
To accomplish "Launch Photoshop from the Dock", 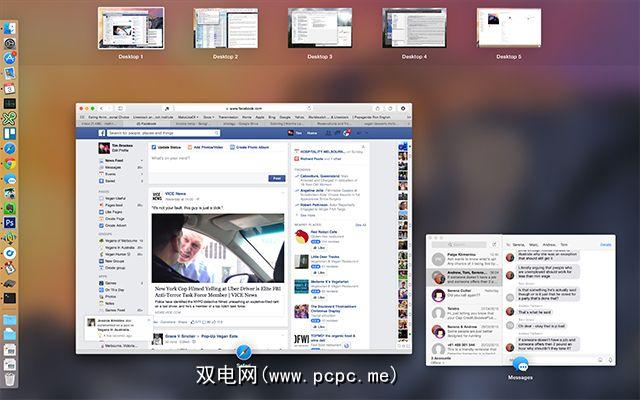I will coord(9,223).
